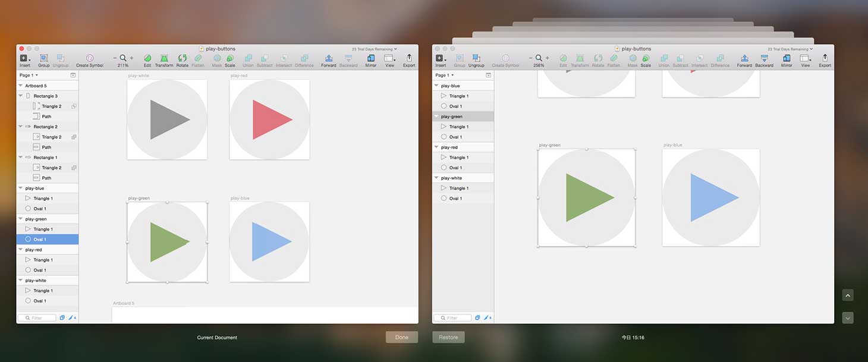868x362 pixels.
Task: Select the play-red group in the right window
Action: click(463, 147)
